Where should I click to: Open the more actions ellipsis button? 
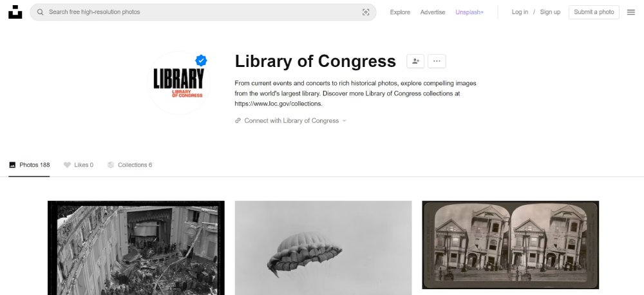point(437,61)
